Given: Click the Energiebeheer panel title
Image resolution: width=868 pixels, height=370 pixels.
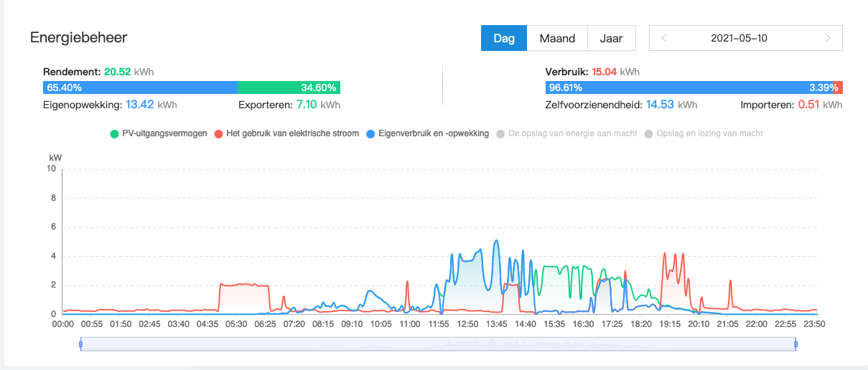Looking at the screenshot, I should (x=78, y=37).
